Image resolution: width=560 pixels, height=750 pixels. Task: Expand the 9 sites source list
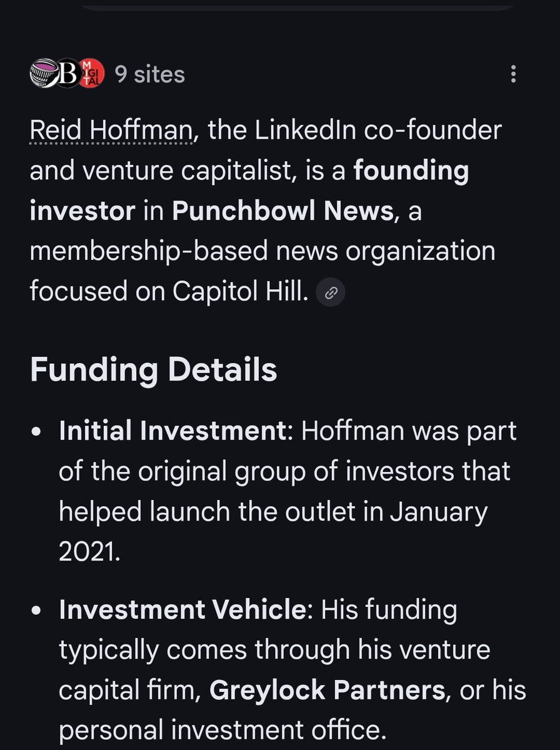pos(150,75)
